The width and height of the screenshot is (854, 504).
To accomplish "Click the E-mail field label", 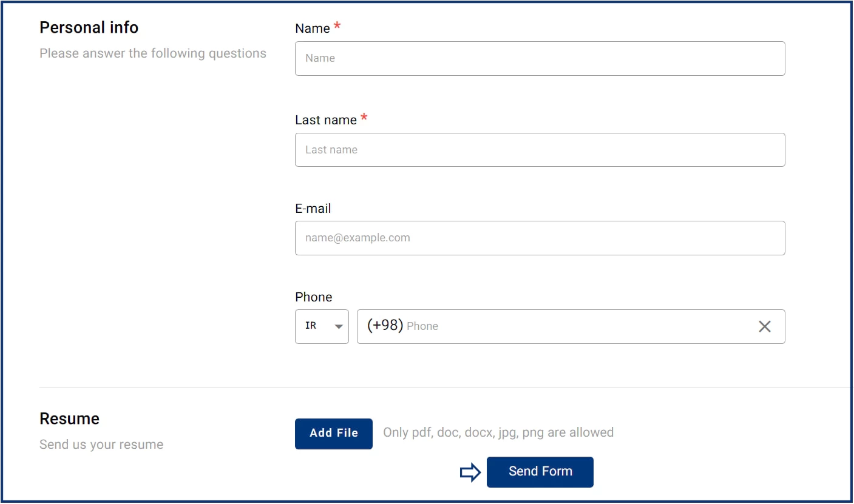I will click(x=313, y=209).
